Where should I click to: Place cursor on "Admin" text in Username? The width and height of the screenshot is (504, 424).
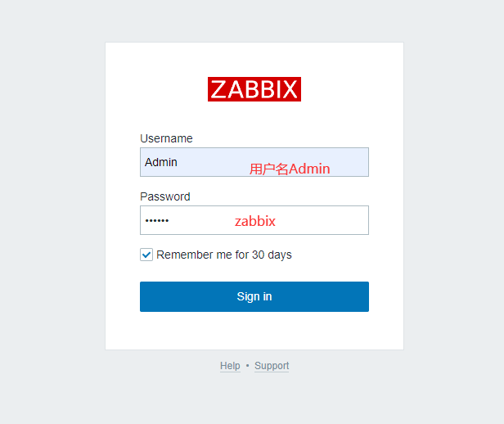(x=160, y=162)
